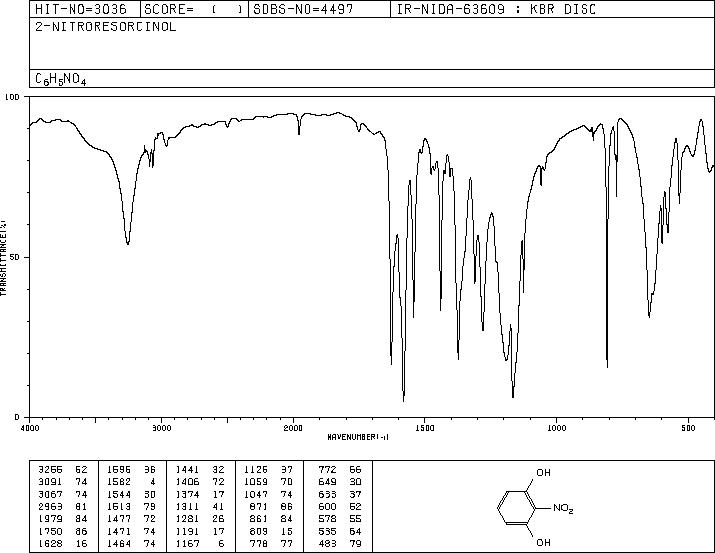Select peak table entry 3067
Screen dimensions: 715x553
pos(50,494)
